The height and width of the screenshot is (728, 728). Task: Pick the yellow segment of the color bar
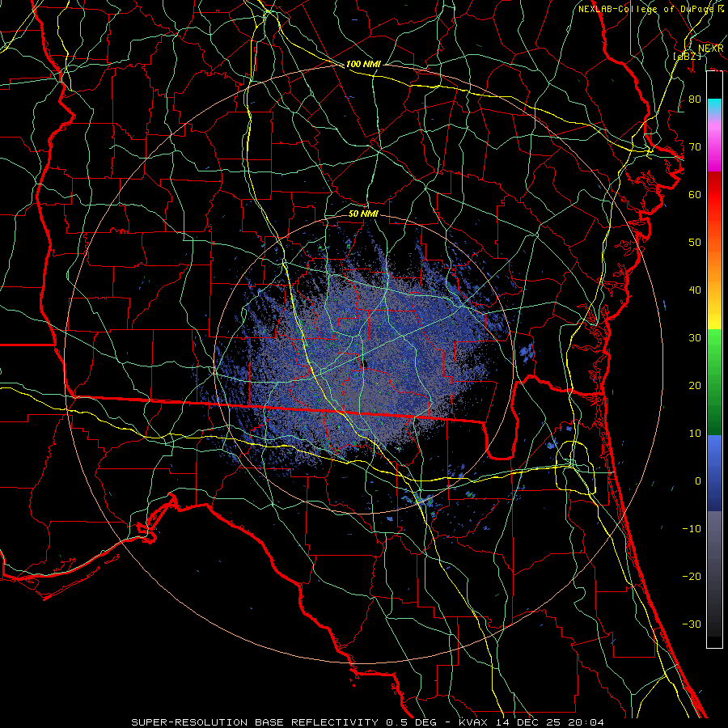point(714,315)
